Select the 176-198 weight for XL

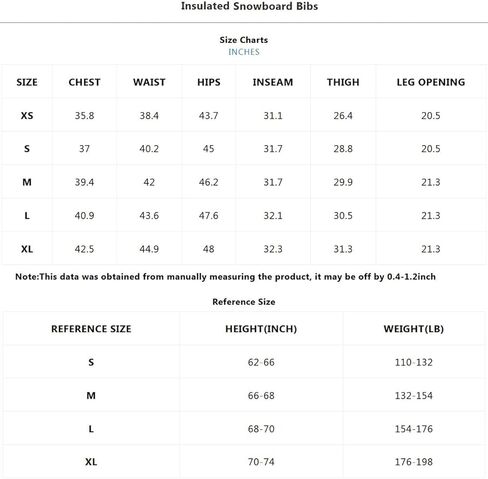point(414,462)
